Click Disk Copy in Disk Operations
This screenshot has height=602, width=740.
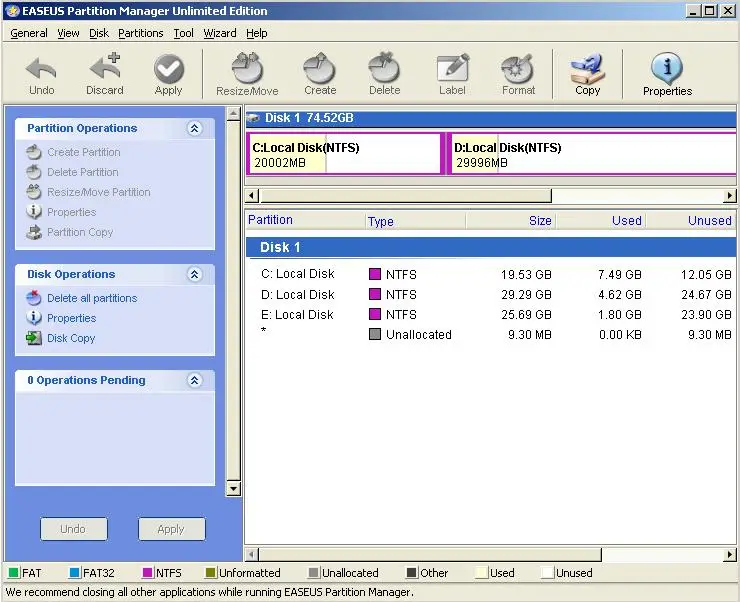(71, 338)
